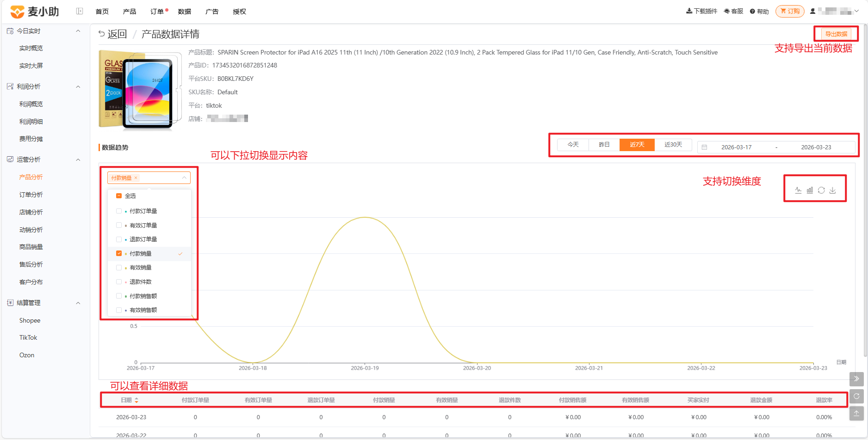
Task: Toggle the 全选 checkbox
Action: click(x=119, y=196)
